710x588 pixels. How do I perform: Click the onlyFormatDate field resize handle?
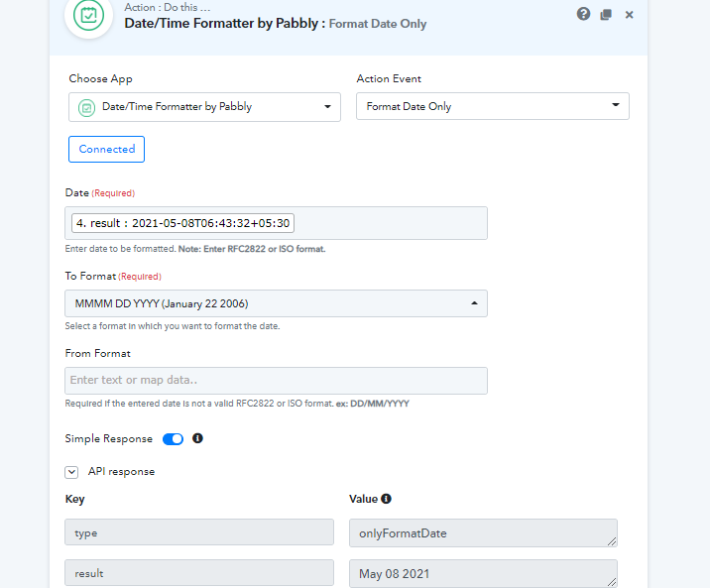click(612, 541)
